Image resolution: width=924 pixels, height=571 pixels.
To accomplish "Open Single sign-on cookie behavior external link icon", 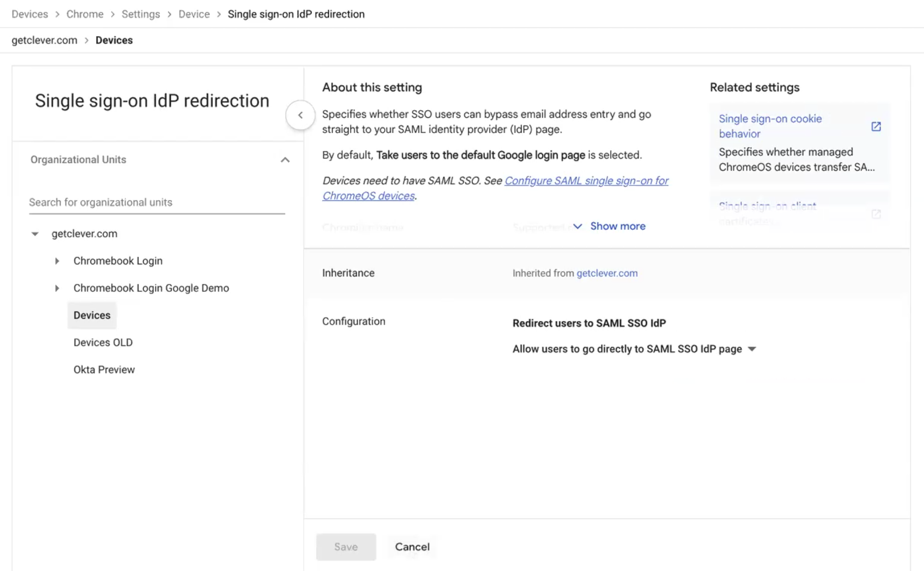I will 876,126.
